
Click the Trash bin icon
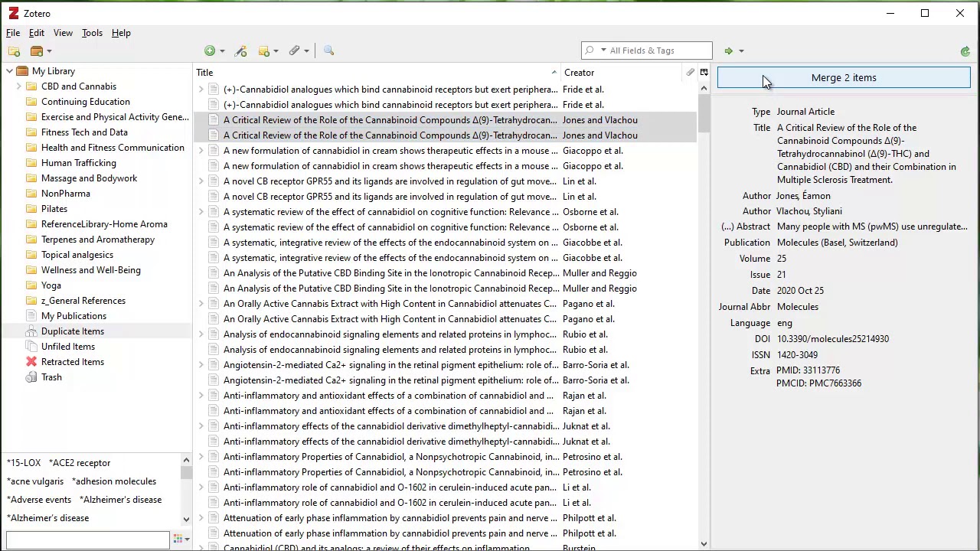click(x=31, y=377)
